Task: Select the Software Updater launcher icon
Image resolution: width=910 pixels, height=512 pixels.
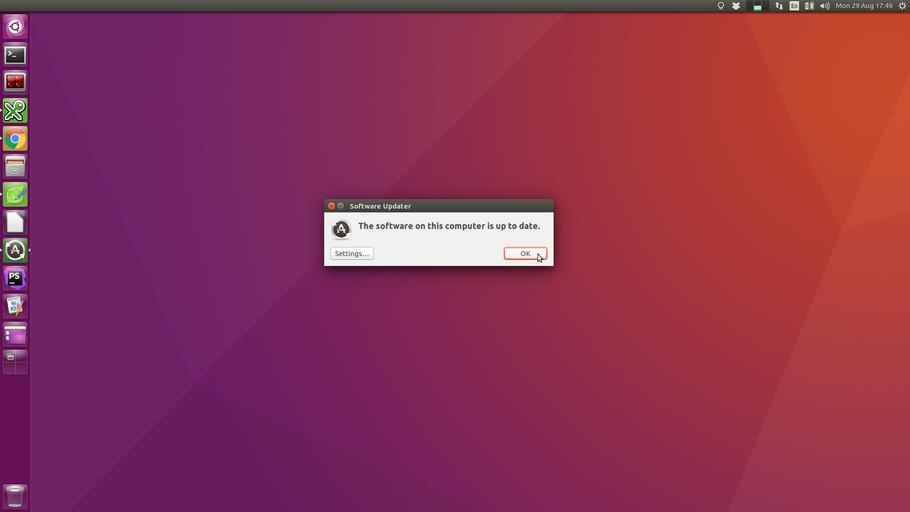Action: [x=15, y=250]
